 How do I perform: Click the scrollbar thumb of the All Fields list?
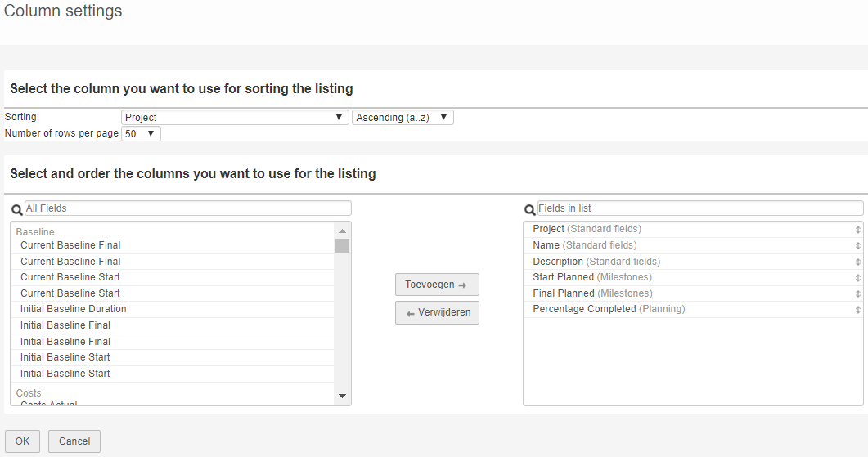click(x=342, y=245)
